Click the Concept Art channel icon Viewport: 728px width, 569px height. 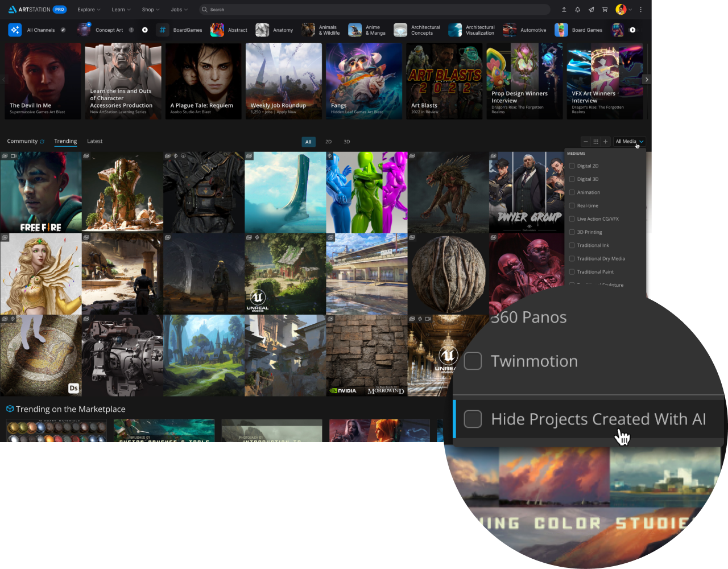pos(84,30)
